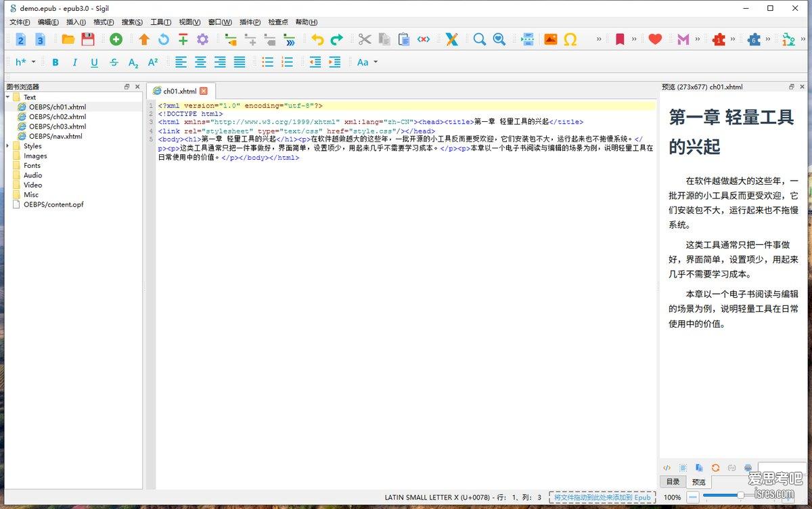The width and height of the screenshot is (812, 509).
Task: Select OEBPS/nav.xhtml in book browser
Action: tap(55, 136)
